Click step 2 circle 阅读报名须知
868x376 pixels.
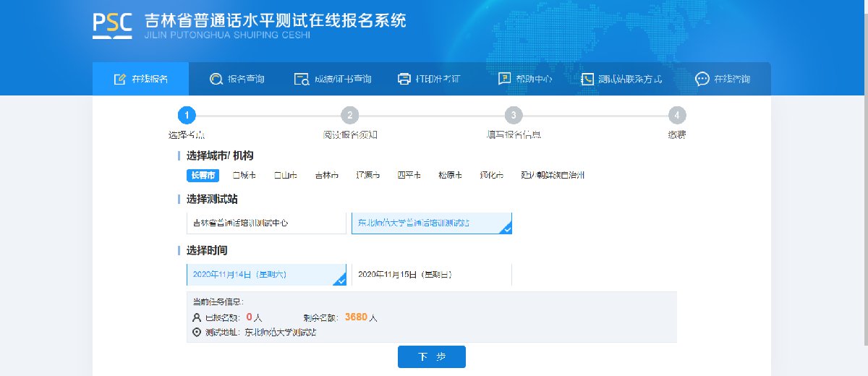coord(350,116)
